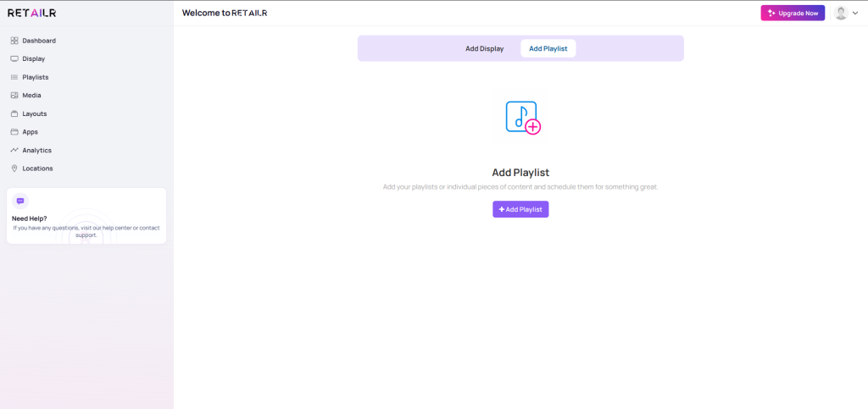The width and height of the screenshot is (868, 409).
Task: Click the Analytics chart icon
Action: 14,150
